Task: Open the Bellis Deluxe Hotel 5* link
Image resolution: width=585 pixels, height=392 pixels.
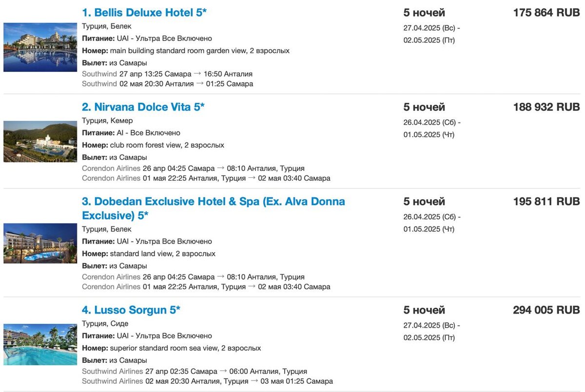Action: click(x=144, y=13)
